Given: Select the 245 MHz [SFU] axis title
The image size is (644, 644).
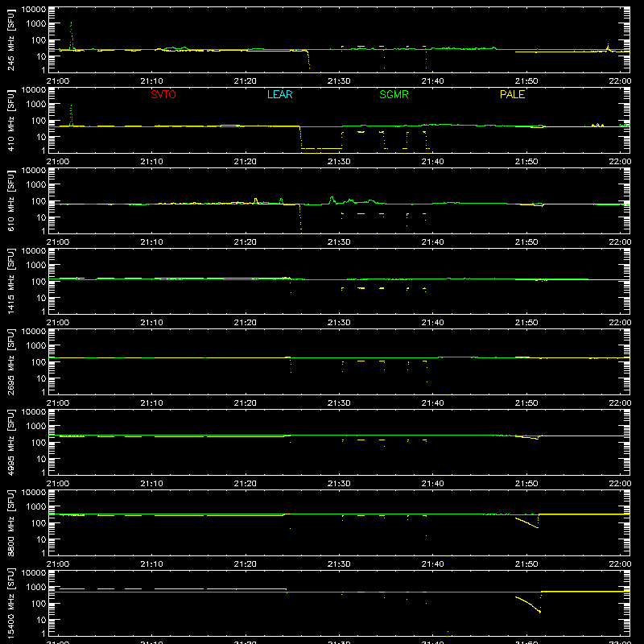Looking at the screenshot, I should (x=11, y=40).
